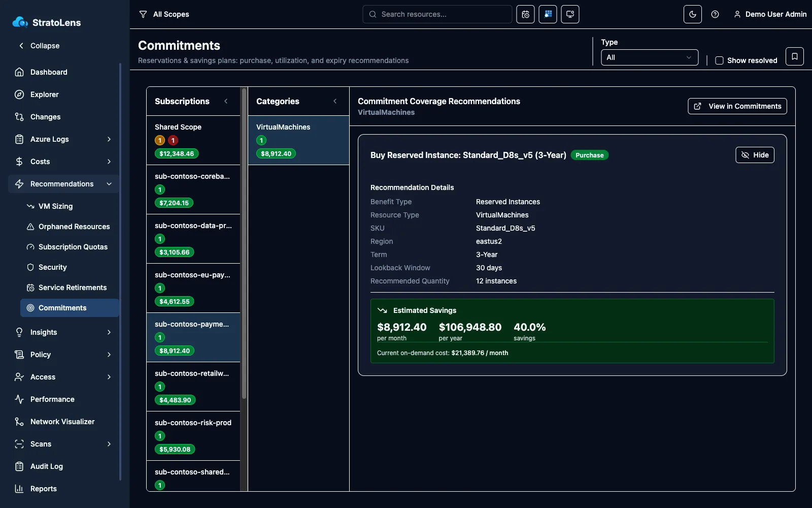Click the monitor icon in top bar
The height and width of the screenshot is (508, 812).
[570, 14]
